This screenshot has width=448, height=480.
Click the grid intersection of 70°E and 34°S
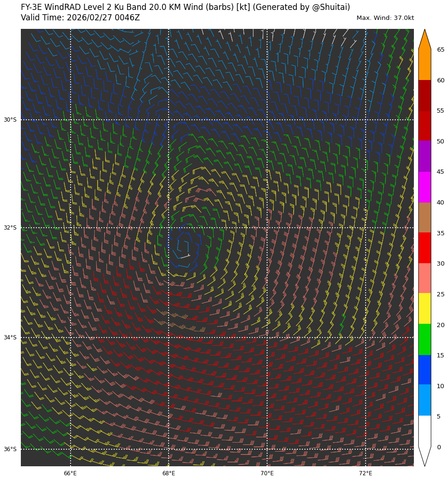[267, 338]
